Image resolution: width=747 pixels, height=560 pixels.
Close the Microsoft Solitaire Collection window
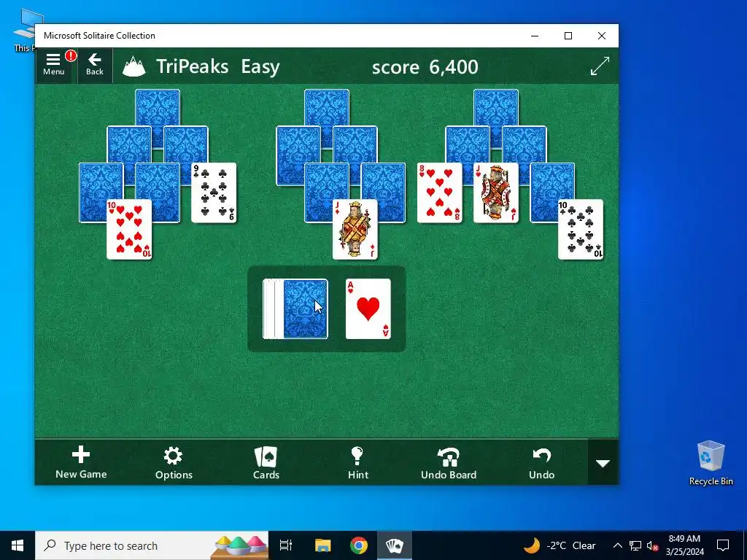(602, 36)
